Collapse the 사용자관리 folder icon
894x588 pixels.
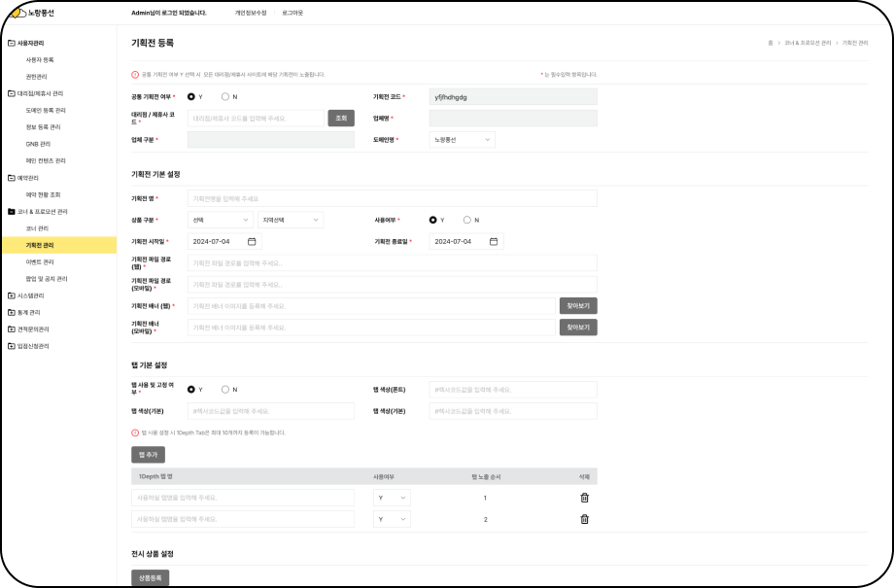pos(11,44)
